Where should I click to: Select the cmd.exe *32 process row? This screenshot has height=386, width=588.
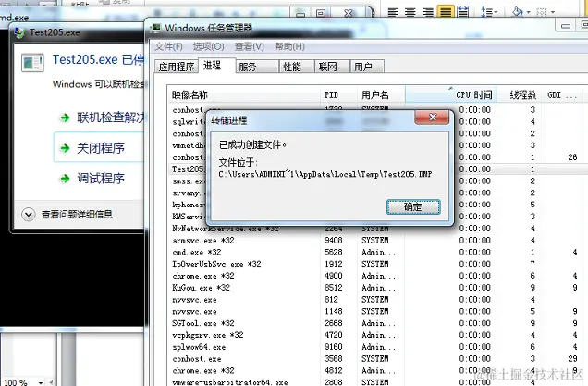pos(375,252)
